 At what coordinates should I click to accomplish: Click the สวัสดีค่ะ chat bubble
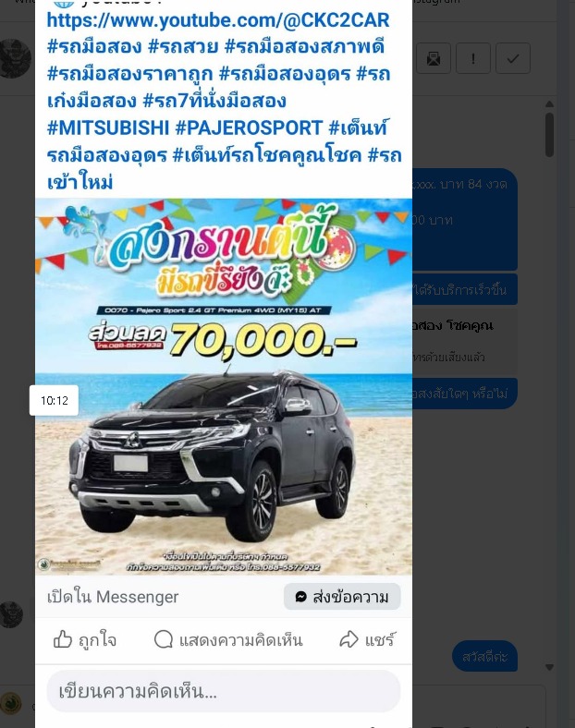pos(484,656)
